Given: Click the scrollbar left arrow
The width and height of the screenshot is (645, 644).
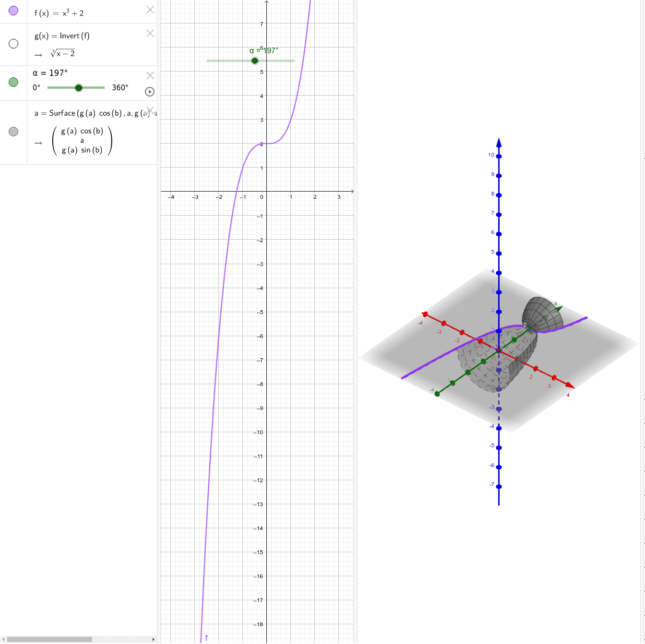Looking at the screenshot, I should click(x=3, y=639).
